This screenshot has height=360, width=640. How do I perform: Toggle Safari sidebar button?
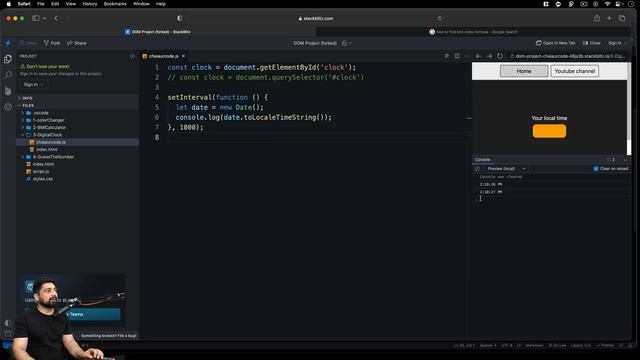tap(36, 18)
